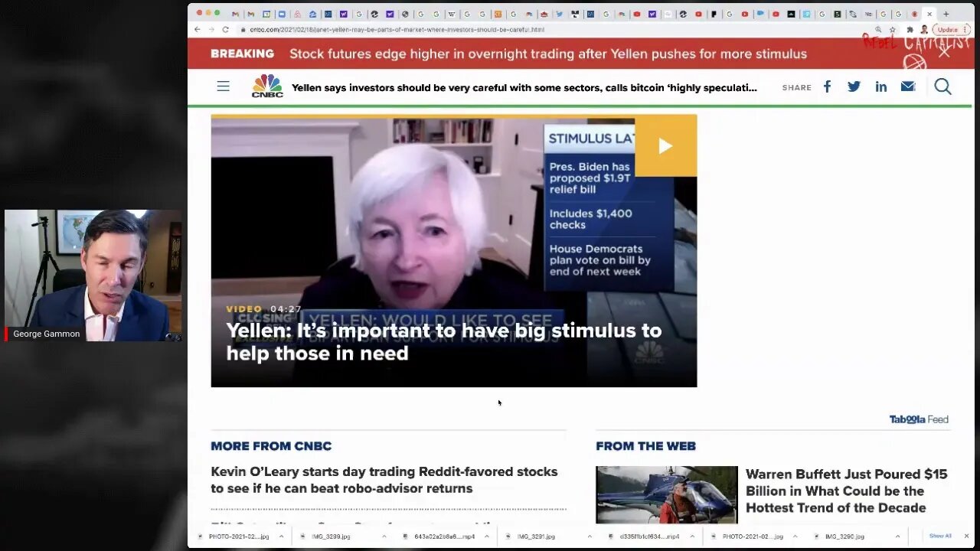Viewport: 980px width, 551px height.
Task: Click the article title in CNBC sticky header
Action: click(x=524, y=87)
